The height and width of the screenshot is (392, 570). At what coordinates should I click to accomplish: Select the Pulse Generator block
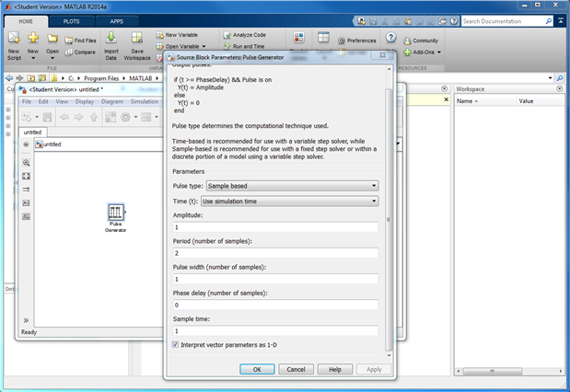click(x=116, y=212)
